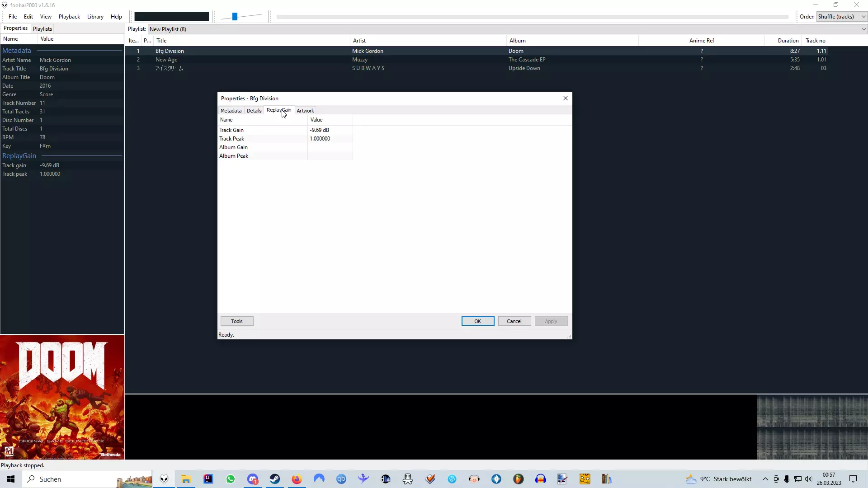This screenshot has height=488, width=868.
Task: Expand the Playlist selector dropdown
Action: click(x=863, y=29)
